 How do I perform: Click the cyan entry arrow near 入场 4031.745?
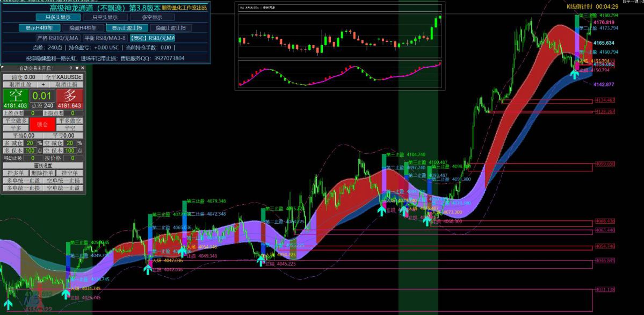coord(66,295)
